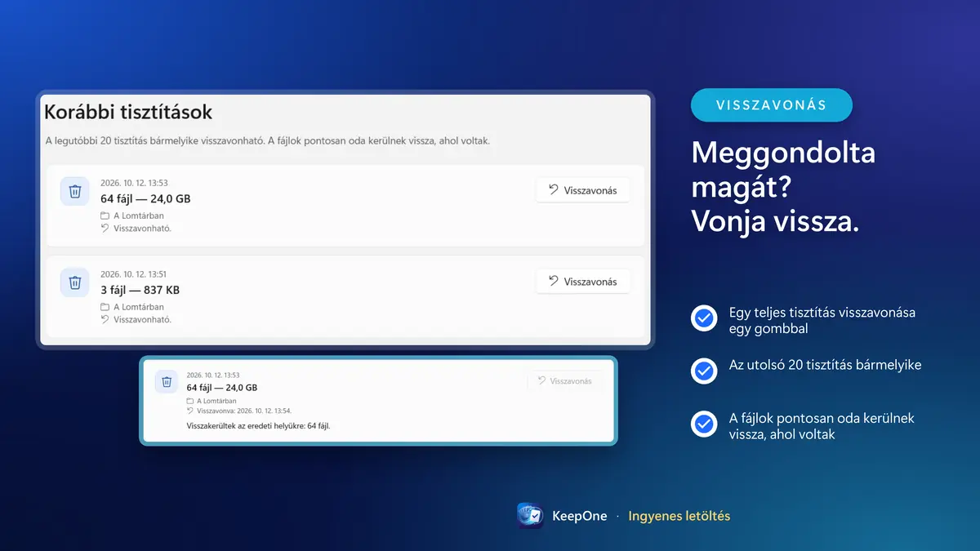The height and width of the screenshot is (551, 980).
Task: Click the disabled Visszavonás button in the restored card
Action: coord(565,381)
